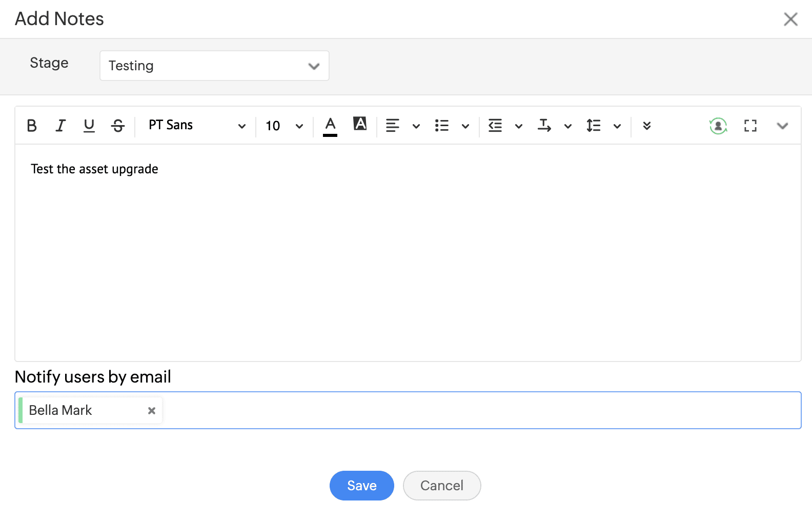Click the text background color icon
The image size is (812, 521).
(x=360, y=124)
